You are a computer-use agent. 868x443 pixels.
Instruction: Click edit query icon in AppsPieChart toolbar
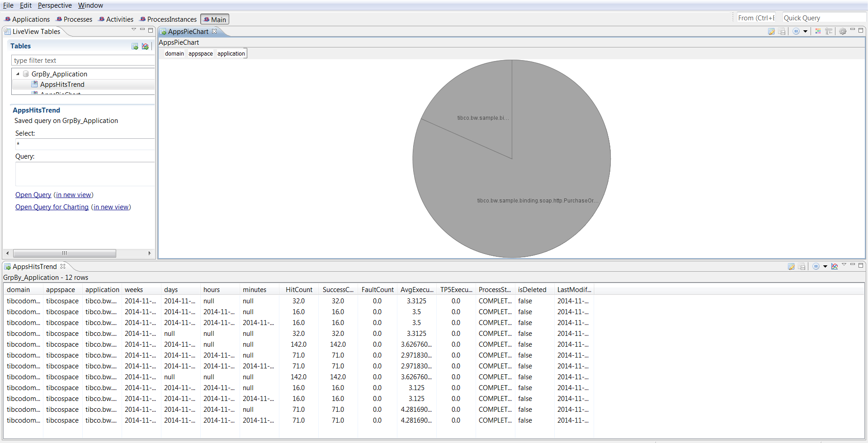coord(771,31)
